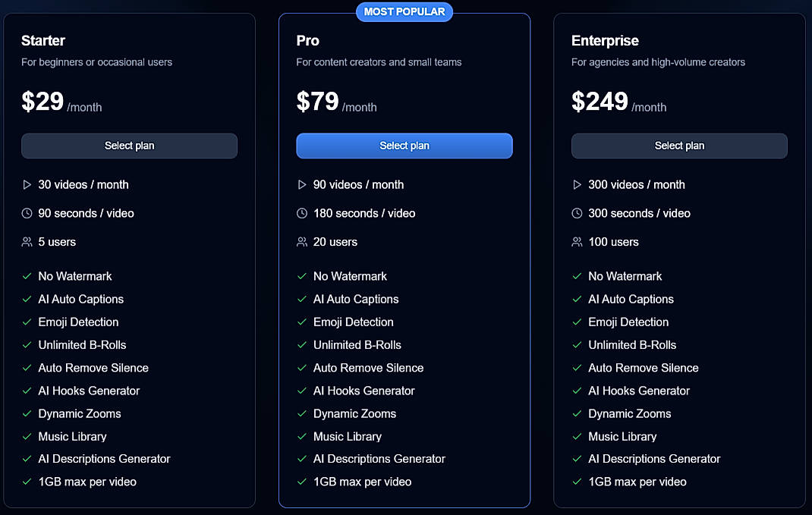Image resolution: width=812 pixels, height=515 pixels.
Task: Click the clock icon beside 300 seconds / video
Action: coord(575,213)
